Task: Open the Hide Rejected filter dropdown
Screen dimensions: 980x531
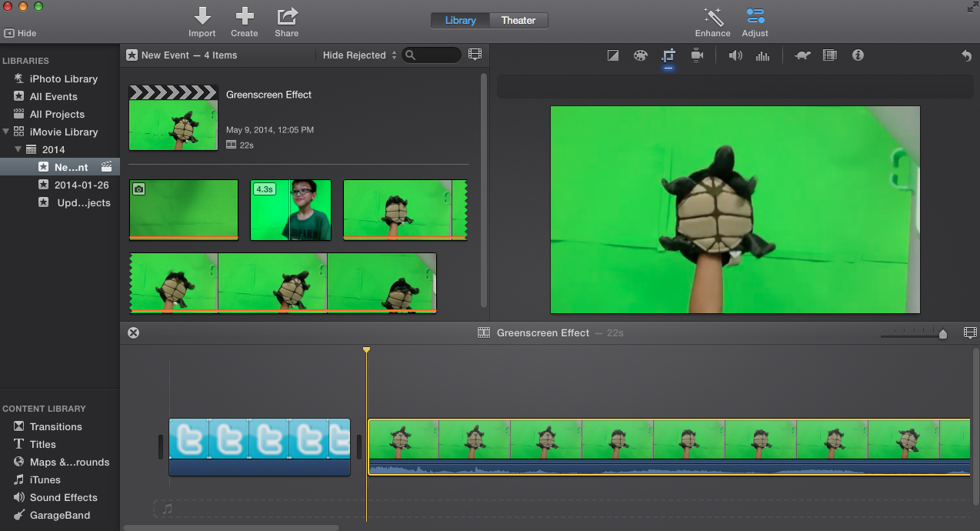Action: click(359, 55)
